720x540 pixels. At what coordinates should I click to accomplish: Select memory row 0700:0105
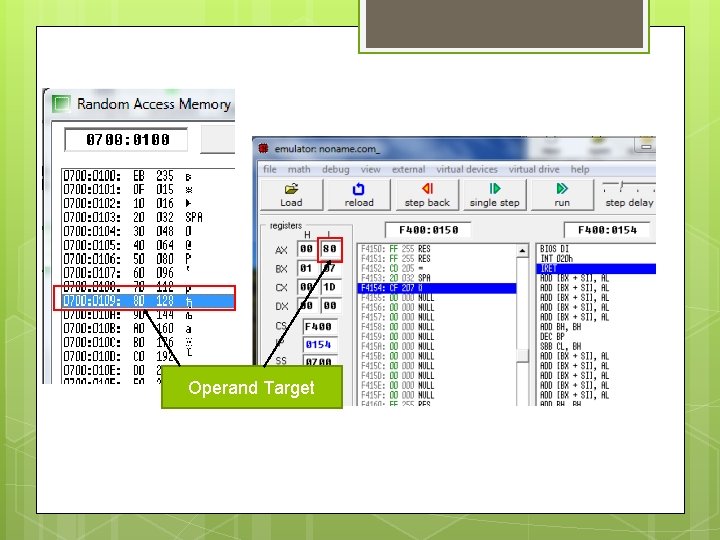click(148, 246)
